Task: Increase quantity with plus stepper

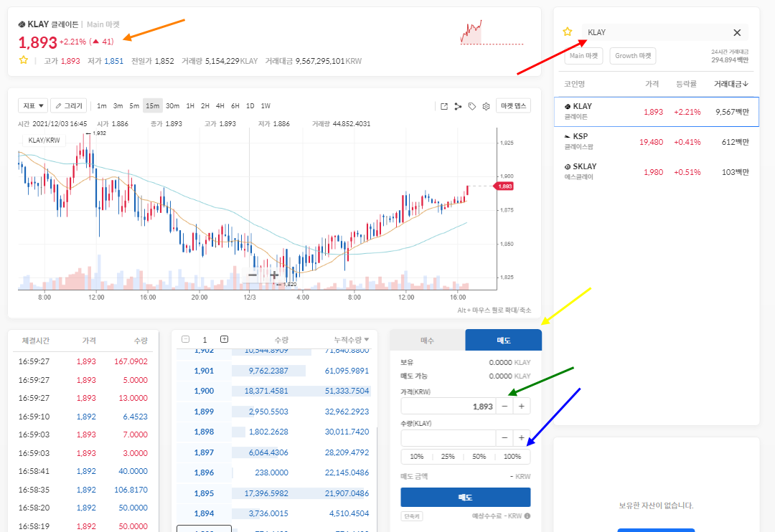Action: pos(522,437)
